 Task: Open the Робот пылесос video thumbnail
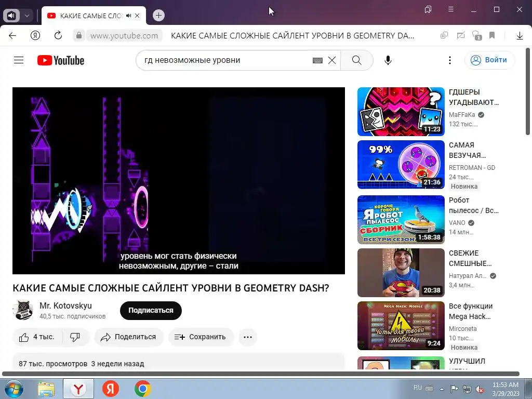pyautogui.click(x=401, y=220)
